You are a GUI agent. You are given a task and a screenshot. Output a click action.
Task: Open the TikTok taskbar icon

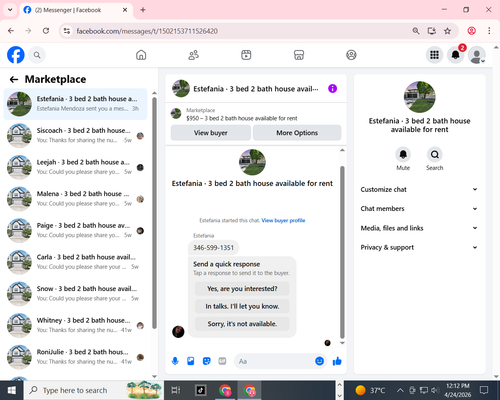click(200, 390)
